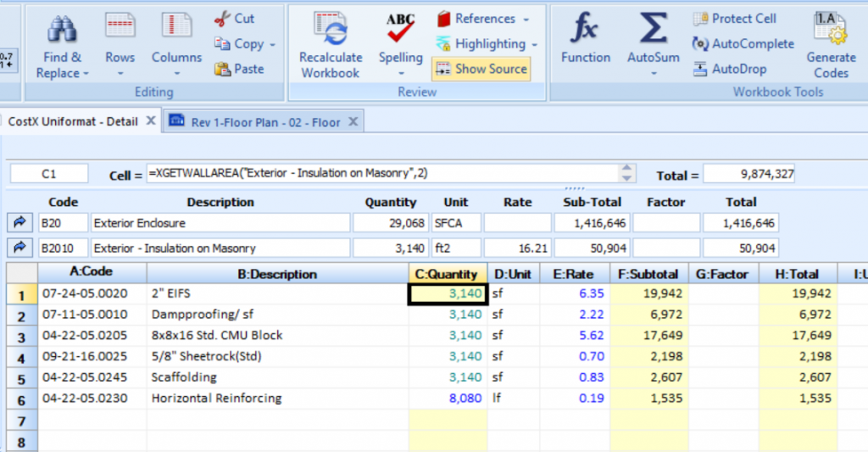The height and width of the screenshot is (452, 868).
Task: Open References tool
Action: tap(477, 19)
